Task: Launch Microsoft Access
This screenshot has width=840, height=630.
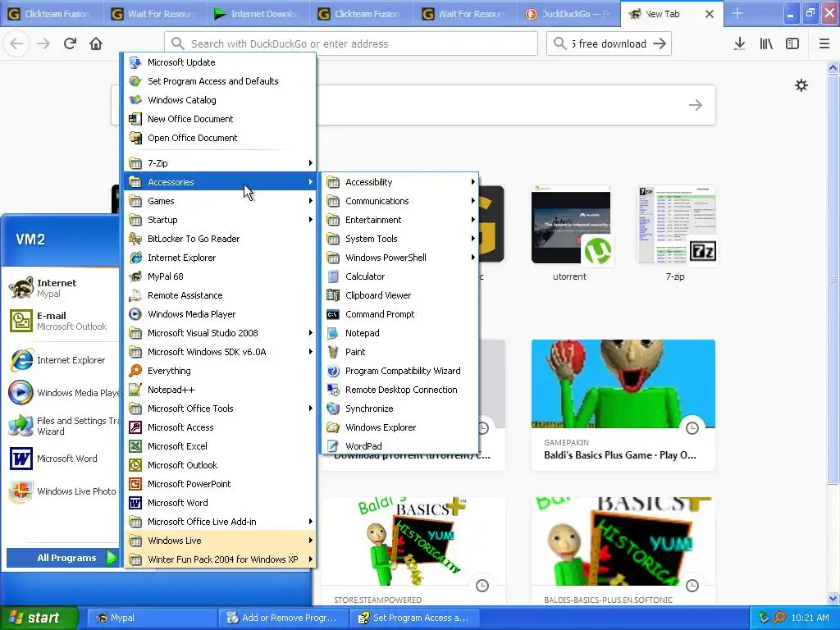Action: pyautogui.click(x=220, y=427)
